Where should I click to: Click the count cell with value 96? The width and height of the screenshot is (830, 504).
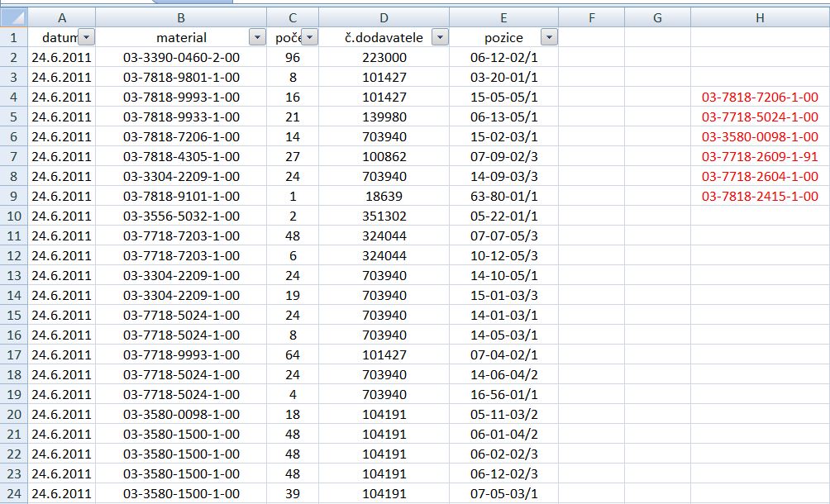(292, 57)
